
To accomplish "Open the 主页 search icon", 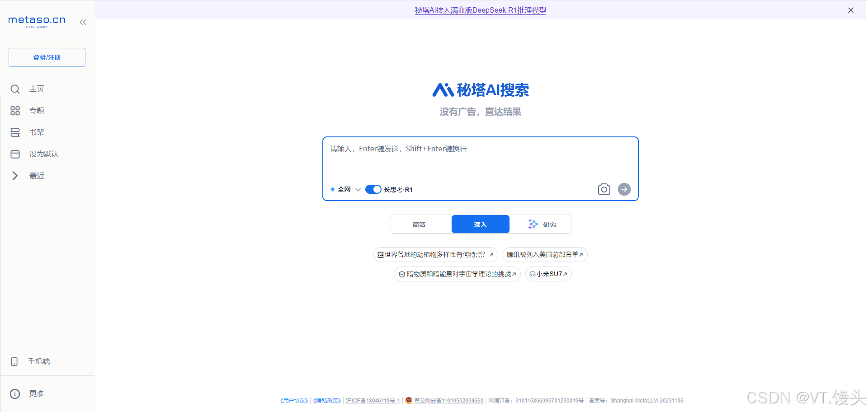I will point(15,89).
